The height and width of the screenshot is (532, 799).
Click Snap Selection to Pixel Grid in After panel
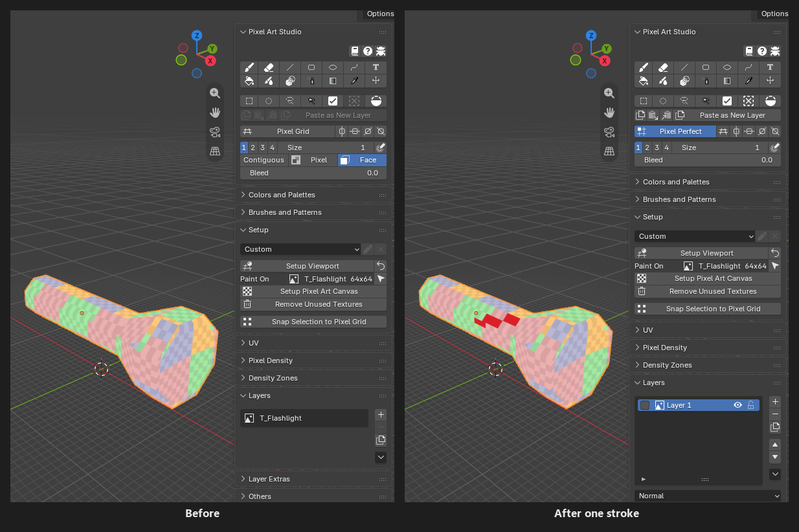click(708, 309)
